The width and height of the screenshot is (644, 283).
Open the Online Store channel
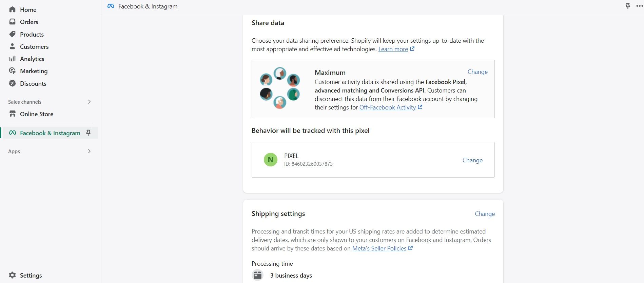tap(37, 114)
